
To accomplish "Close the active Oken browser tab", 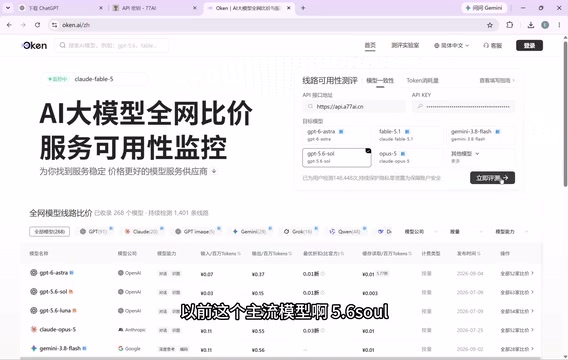I will click(289, 8).
